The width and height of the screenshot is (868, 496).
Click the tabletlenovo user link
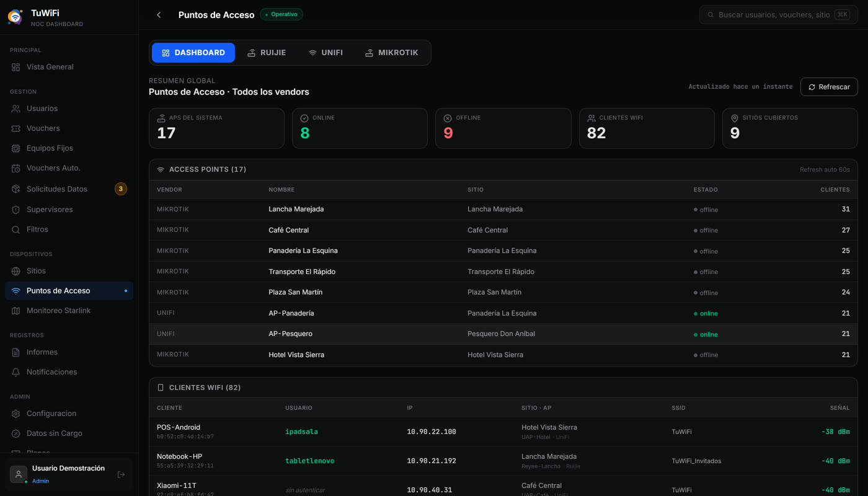tap(309, 461)
